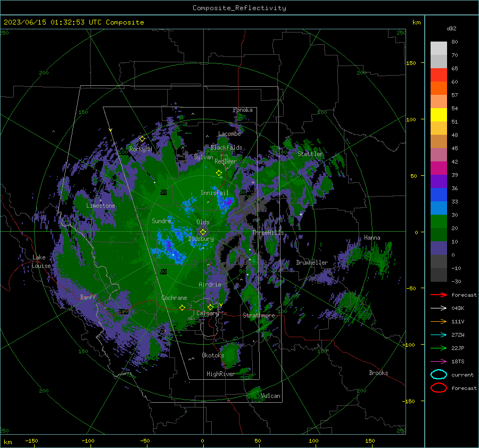Click the RedDeer city label
Viewport: 479px width, 448px height.
point(226,161)
